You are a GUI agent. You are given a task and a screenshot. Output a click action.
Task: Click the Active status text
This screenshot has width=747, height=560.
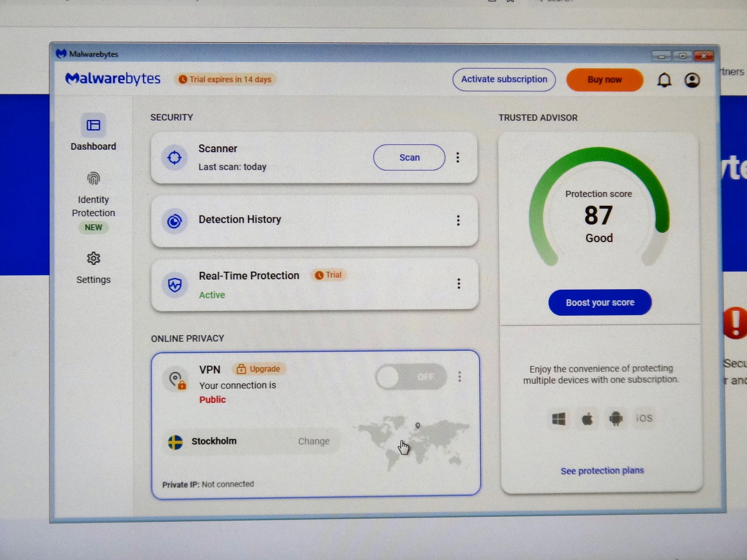pos(212,295)
